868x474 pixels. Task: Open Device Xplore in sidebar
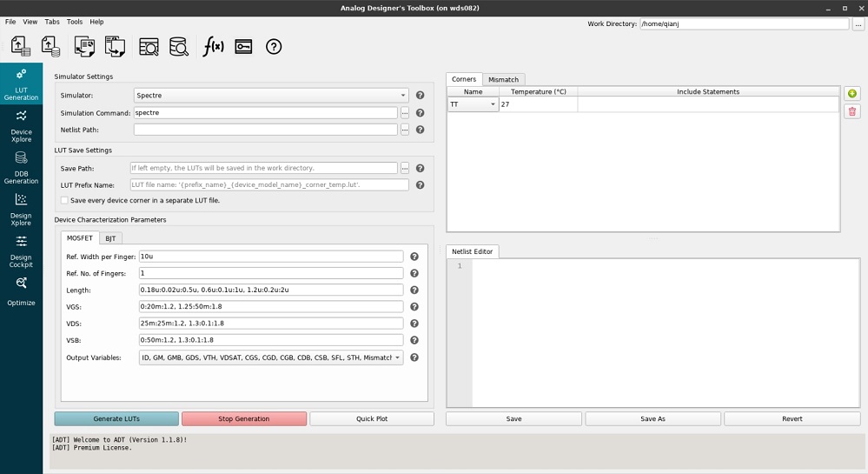[21, 125]
